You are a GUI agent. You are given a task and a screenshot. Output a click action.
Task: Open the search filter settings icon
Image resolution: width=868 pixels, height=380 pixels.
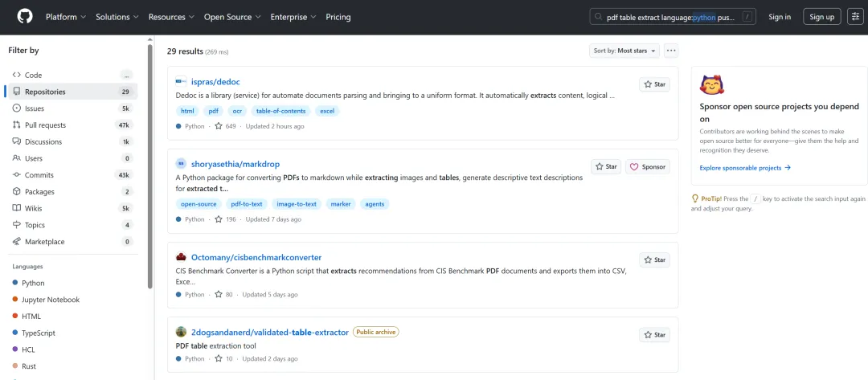(854, 17)
